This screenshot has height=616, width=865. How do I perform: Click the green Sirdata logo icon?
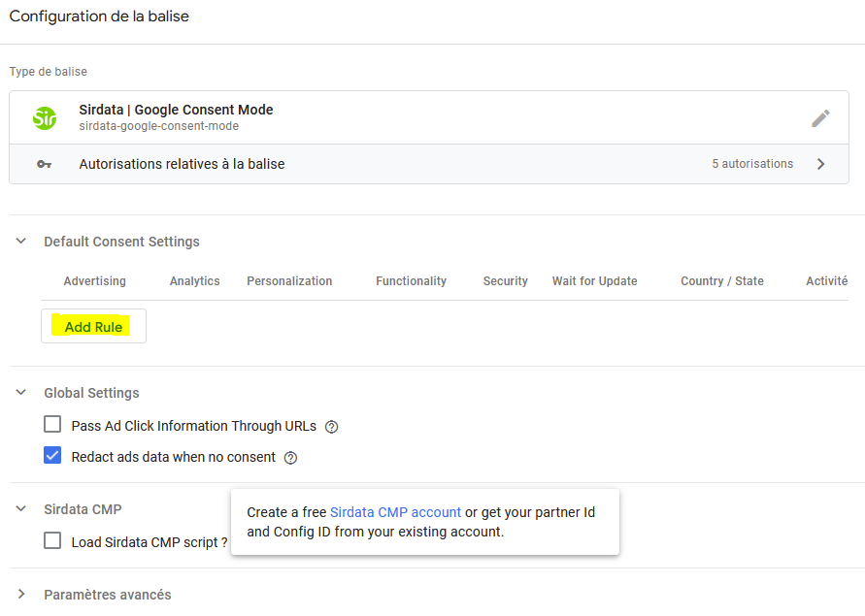click(45, 118)
